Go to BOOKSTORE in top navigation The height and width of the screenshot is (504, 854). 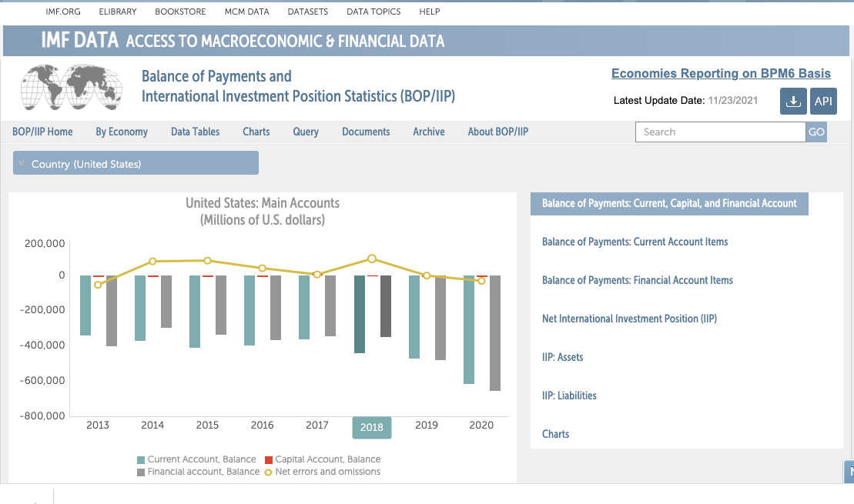tap(180, 12)
